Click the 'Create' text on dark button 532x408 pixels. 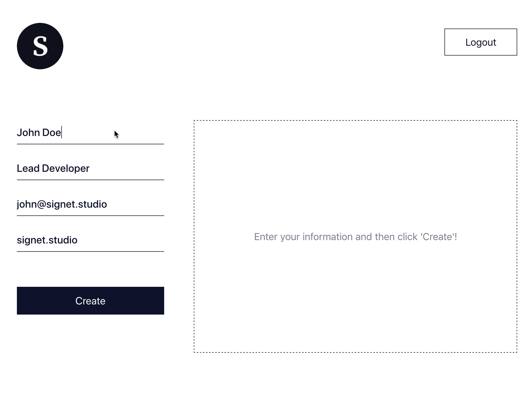point(90,301)
